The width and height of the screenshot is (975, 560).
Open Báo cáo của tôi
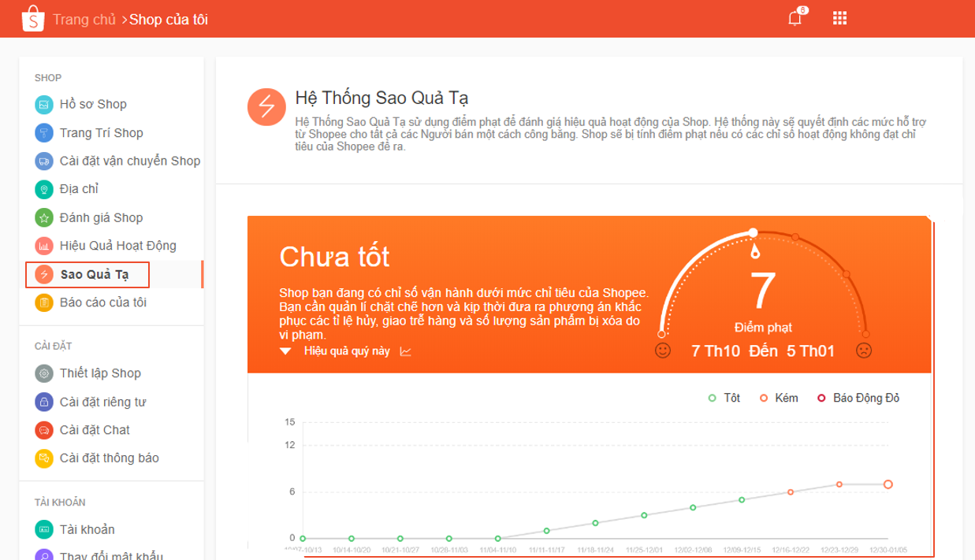[102, 302]
